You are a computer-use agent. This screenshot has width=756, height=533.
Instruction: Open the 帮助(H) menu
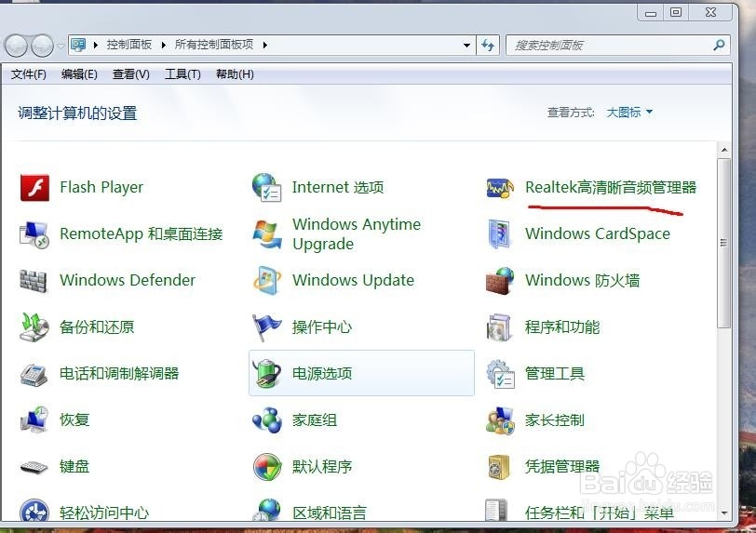coord(235,74)
